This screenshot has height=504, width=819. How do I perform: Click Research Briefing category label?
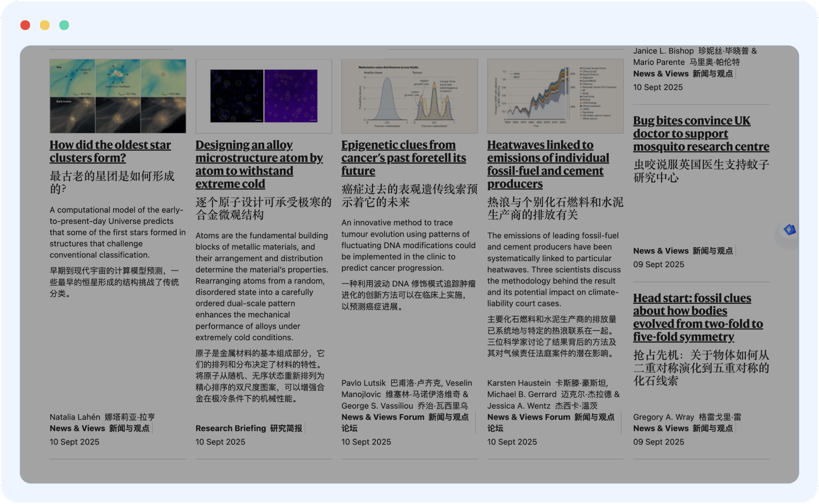[x=231, y=428]
